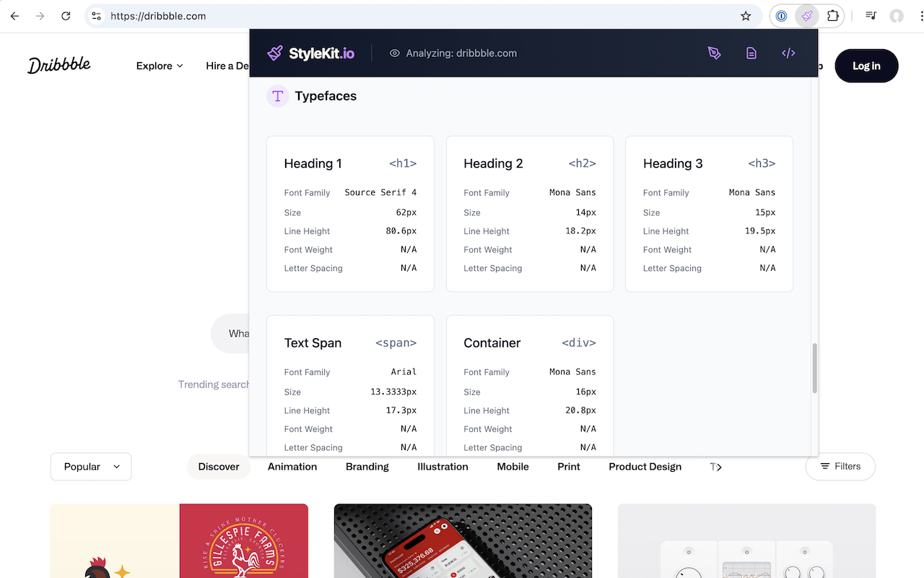Viewport: 924px width, 578px height.
Task: Toggle the bookmark star for this page
Action: point(747,16)
